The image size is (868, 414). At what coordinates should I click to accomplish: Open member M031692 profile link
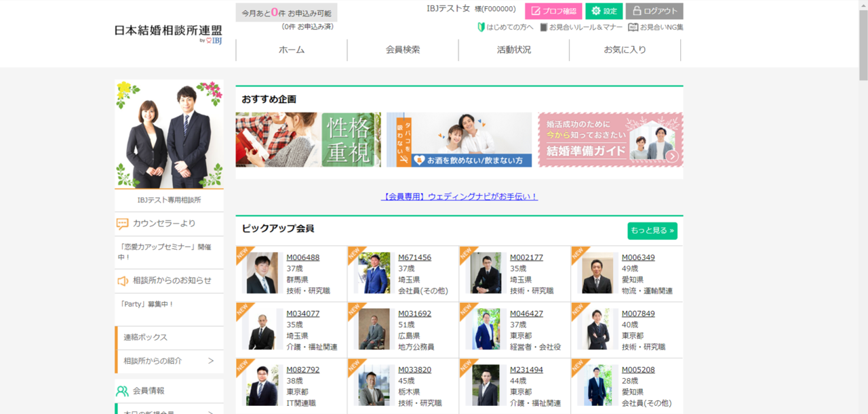[414, 314]
